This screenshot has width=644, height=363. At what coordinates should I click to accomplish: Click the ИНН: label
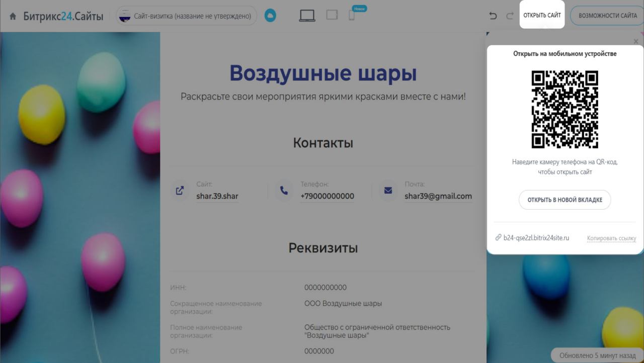click(178, 288)
